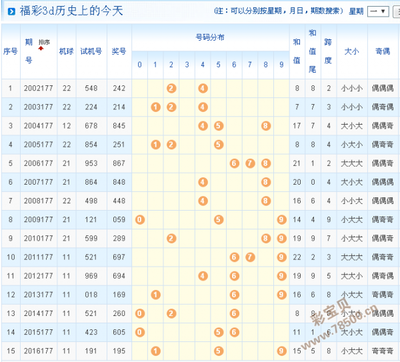Image resolution: width=400 pixels, height=362 pixels.
Task: Click orange ball 4 in row 2008177
Action: click(x=203, y=201)
